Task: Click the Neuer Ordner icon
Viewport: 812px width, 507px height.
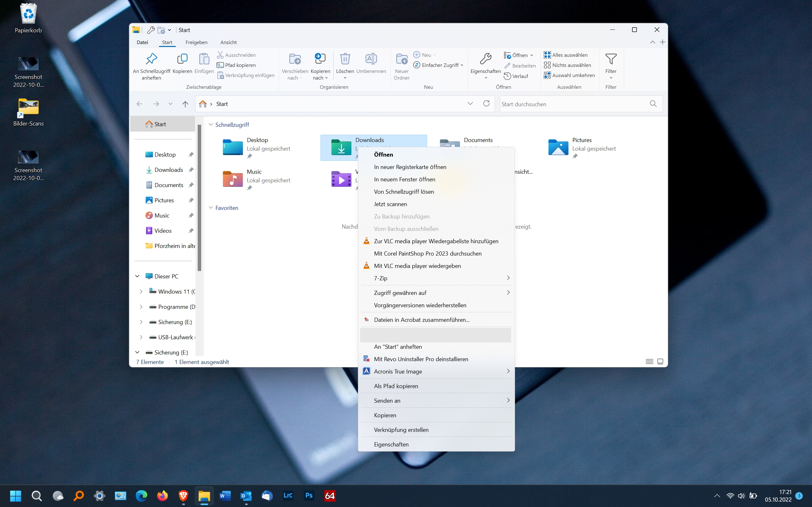Action: point(402,60)
